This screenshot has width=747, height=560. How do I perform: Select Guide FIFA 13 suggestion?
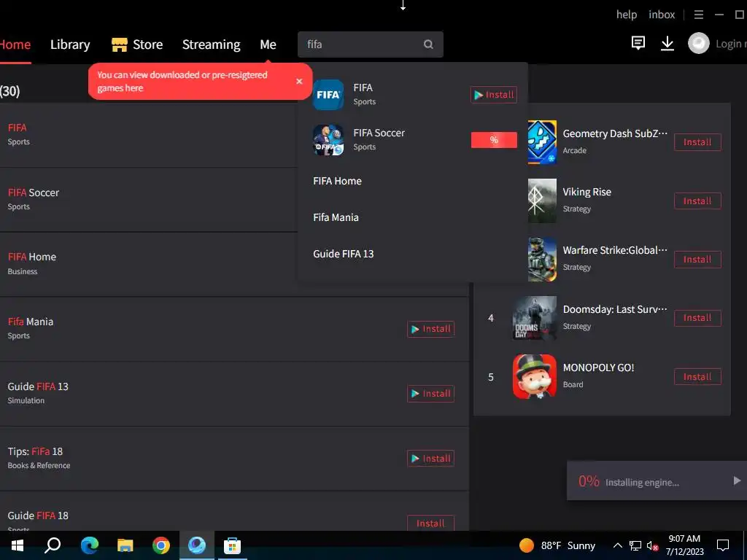pyautogui.click(x=344, y=254)
